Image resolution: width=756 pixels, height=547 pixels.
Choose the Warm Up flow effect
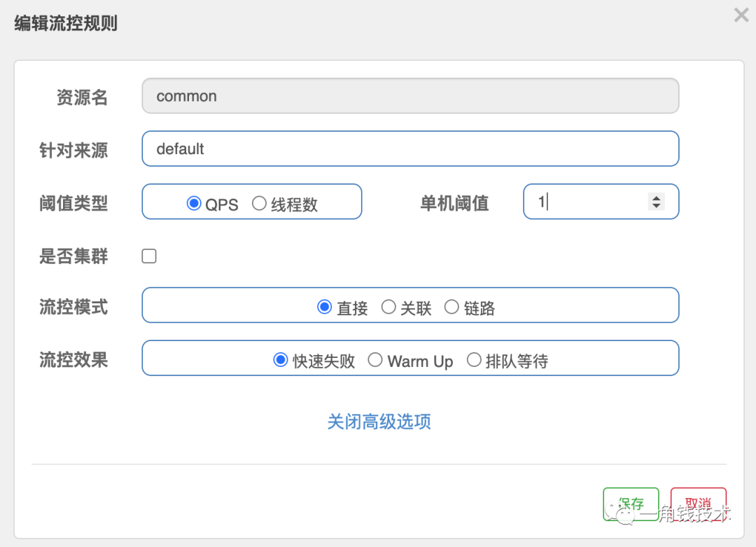[375, 360]
